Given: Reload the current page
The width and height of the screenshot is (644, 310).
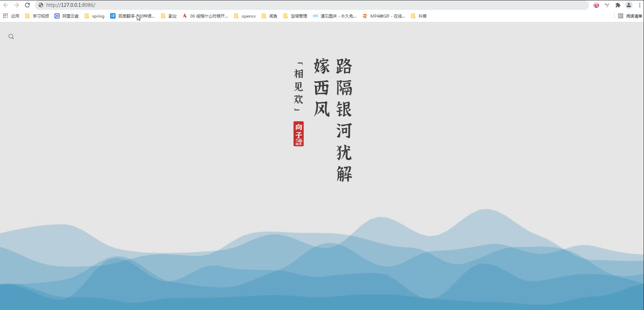Looking at the screenshot, I should (x=27, y=5).
